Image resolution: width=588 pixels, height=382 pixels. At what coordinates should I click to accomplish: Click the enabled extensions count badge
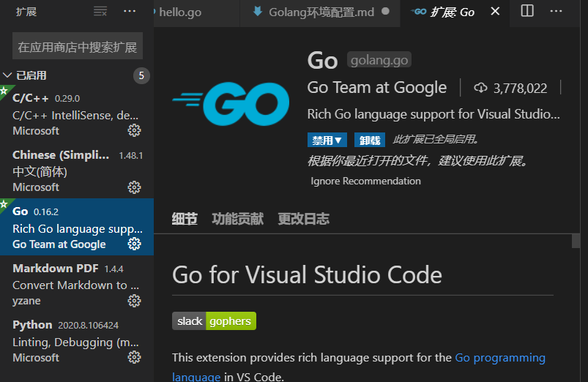coord(141,75)
